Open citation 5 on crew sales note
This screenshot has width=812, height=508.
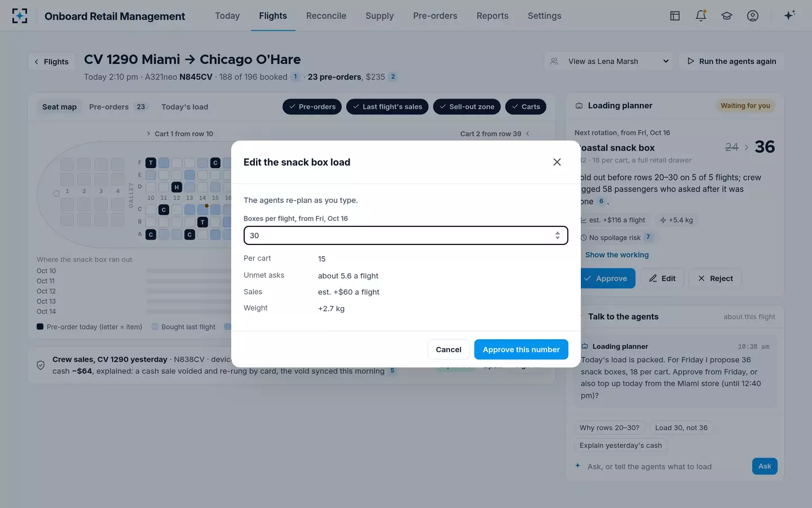tap(392, 371)
